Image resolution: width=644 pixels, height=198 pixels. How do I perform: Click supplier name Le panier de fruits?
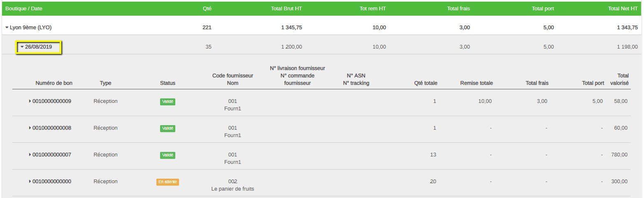pos(232,189)
